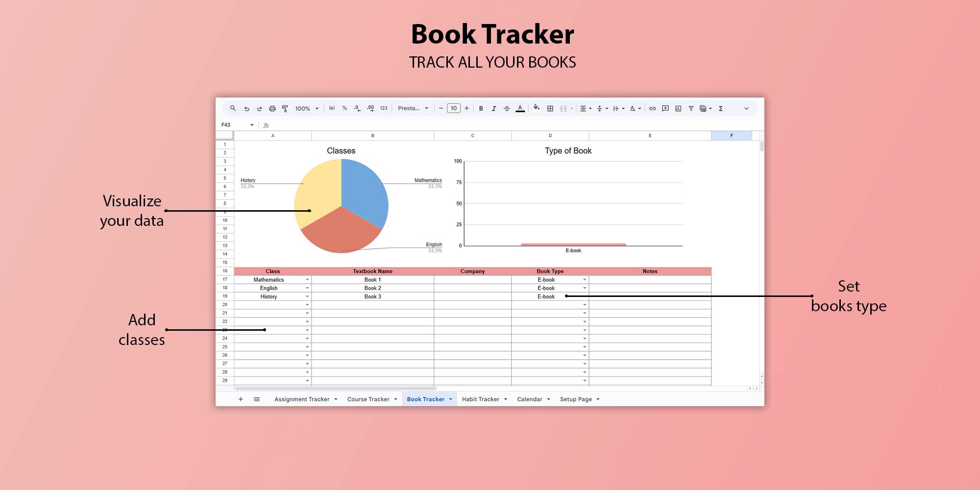
Task: Expand the font family dropdown
Action: click(x=413, y=108)
